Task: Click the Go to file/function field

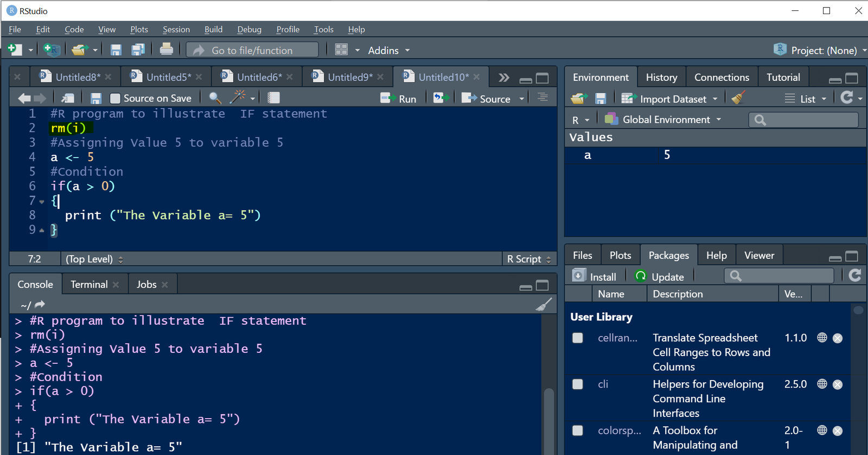Action: [252, 50]
